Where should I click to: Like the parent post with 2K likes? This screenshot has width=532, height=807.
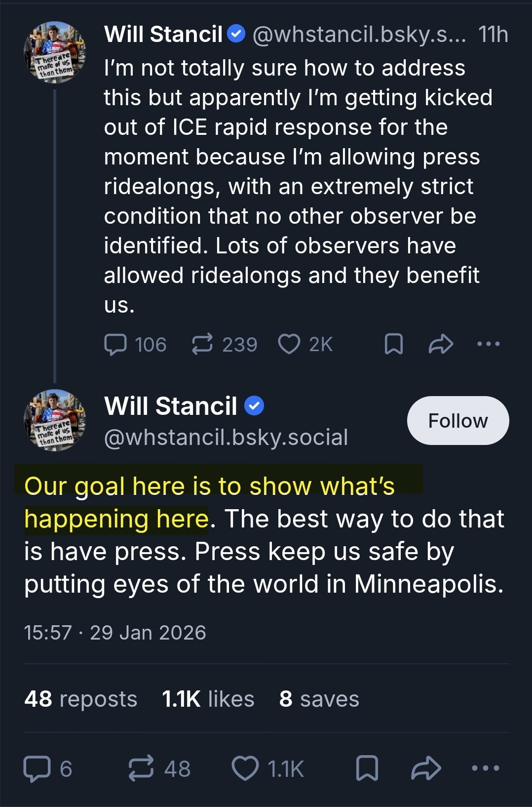(289, 344)
